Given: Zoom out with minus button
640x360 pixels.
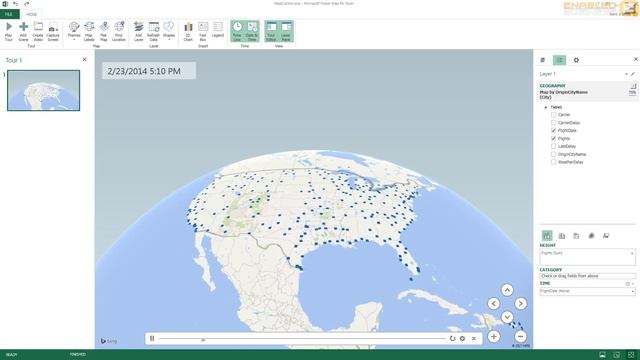Looking at the screenshot, I should (520, 337).
